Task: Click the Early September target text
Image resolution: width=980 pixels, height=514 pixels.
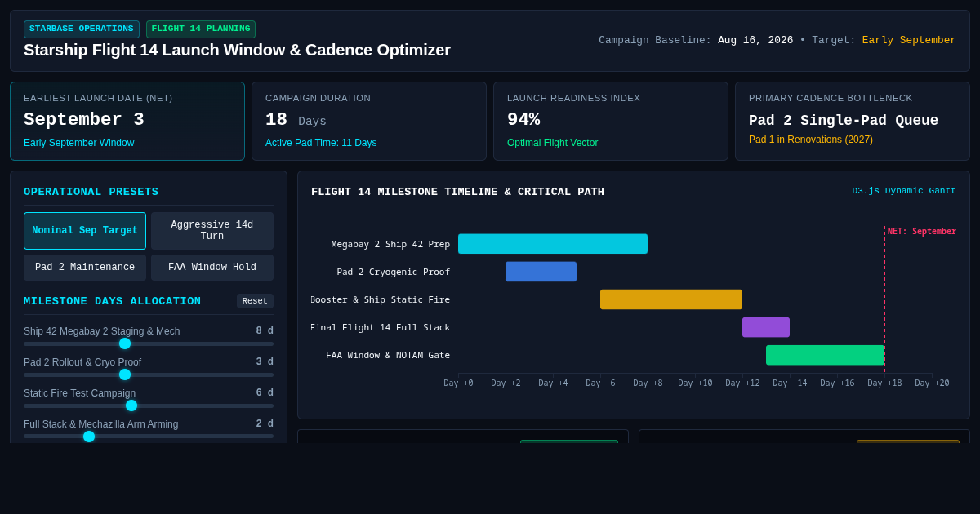Action: (x=909, y=41)
